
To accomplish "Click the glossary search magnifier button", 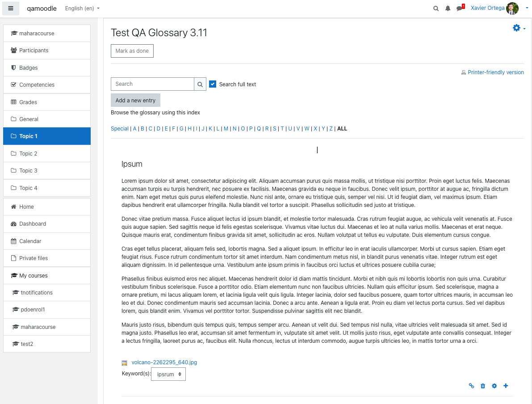I will click(200, 84).
